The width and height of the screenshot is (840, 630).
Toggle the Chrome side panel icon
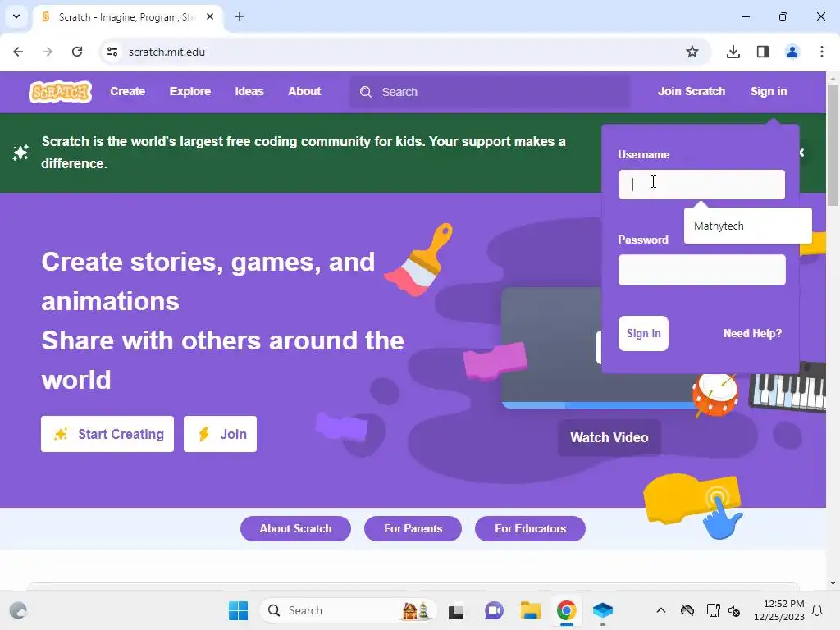tap(763, 52)
